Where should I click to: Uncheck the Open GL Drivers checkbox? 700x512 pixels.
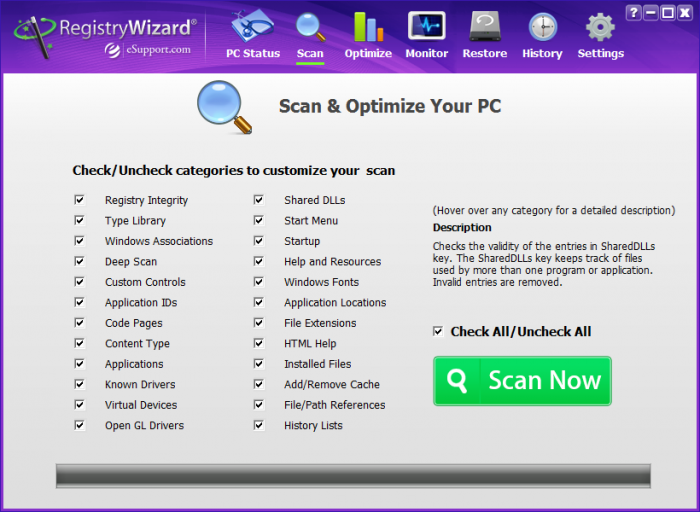click(x=79, y=425)
